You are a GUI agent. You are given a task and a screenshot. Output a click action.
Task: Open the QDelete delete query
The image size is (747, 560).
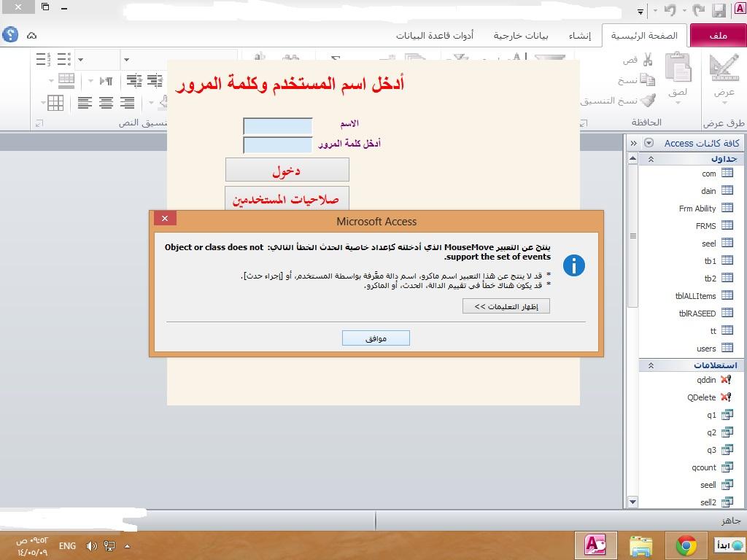pos(709,397)
